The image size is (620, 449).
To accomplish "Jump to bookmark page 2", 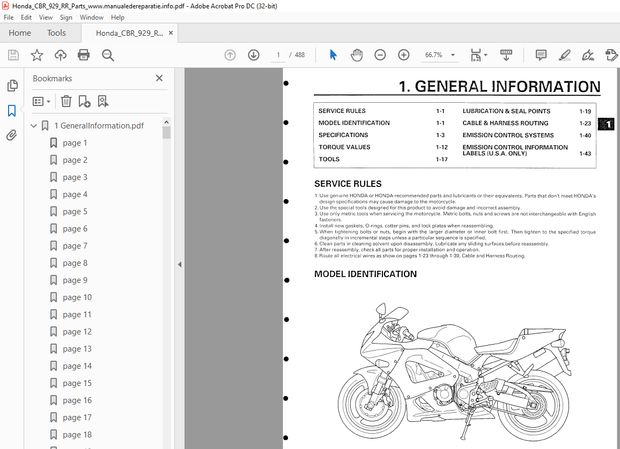I will (x=75, y=160).
